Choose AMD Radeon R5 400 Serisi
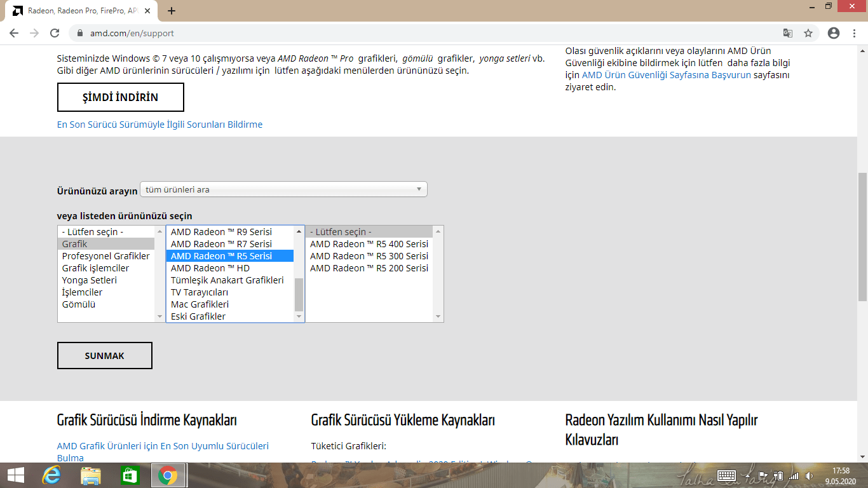Screen dimensions: 868x488 369,244
